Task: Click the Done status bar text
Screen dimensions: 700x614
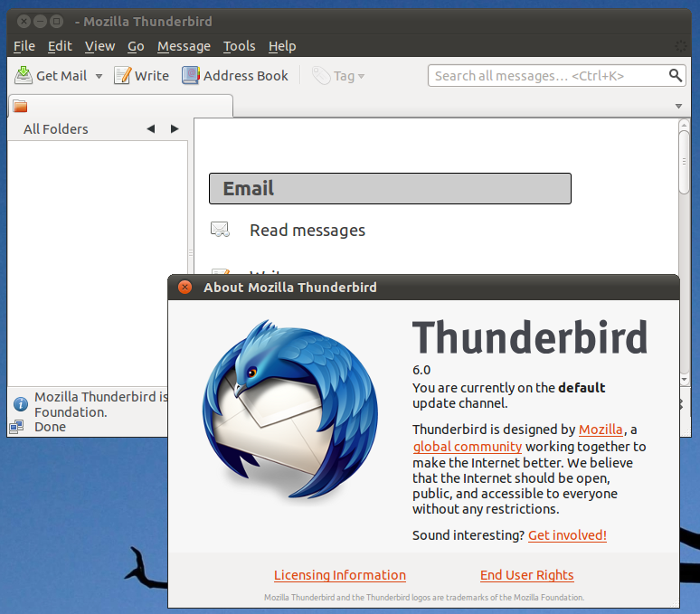Action: pyautogui.click(x=50, y=427)
